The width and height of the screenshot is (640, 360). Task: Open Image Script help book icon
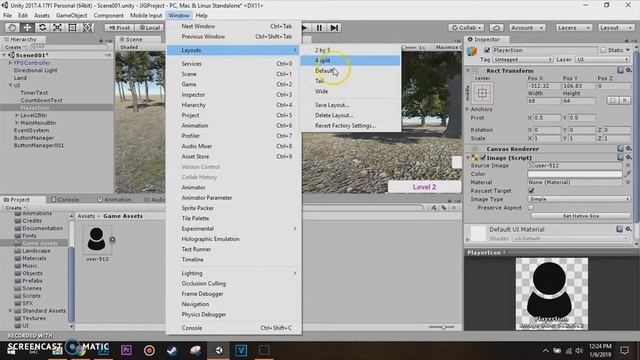coord(620,157)
